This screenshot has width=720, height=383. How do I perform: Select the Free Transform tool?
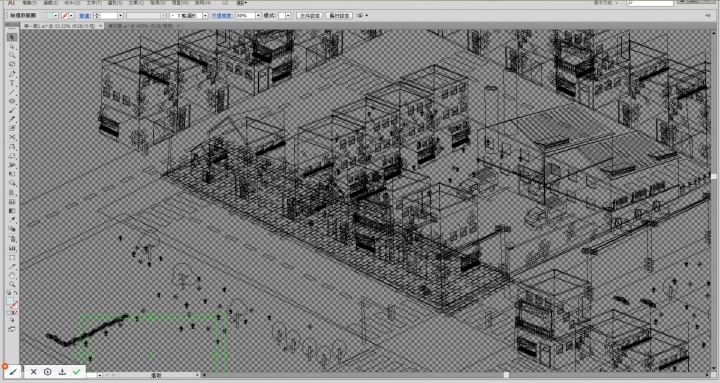coord(12,175)
